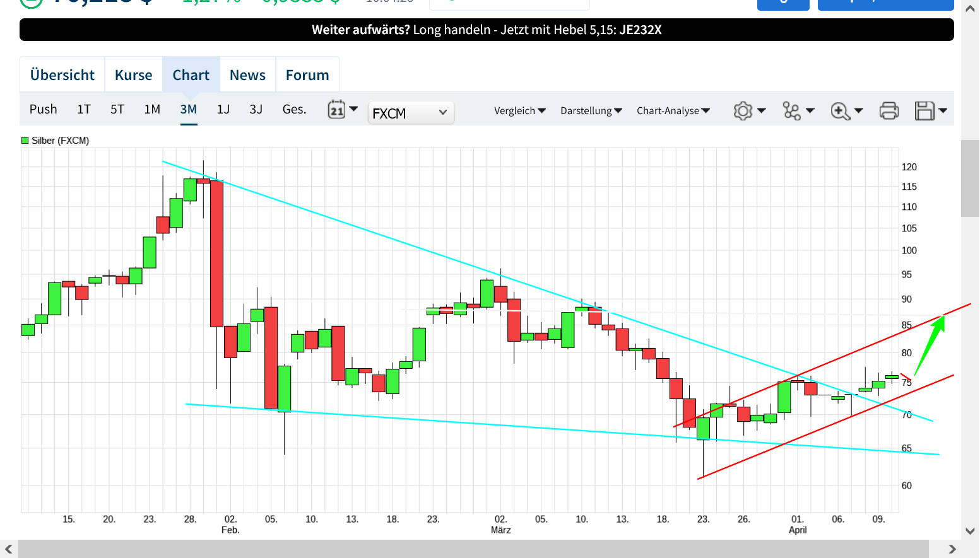Viewport: 980px width, 558px height.
Task: Expand the Vergleich dropdown
Action: coord(519,111)
